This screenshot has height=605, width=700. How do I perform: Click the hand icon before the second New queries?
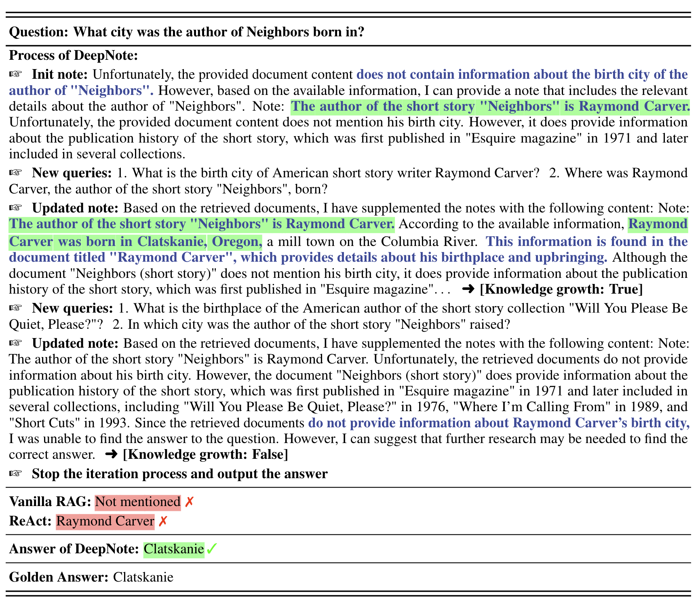(15, 308)
